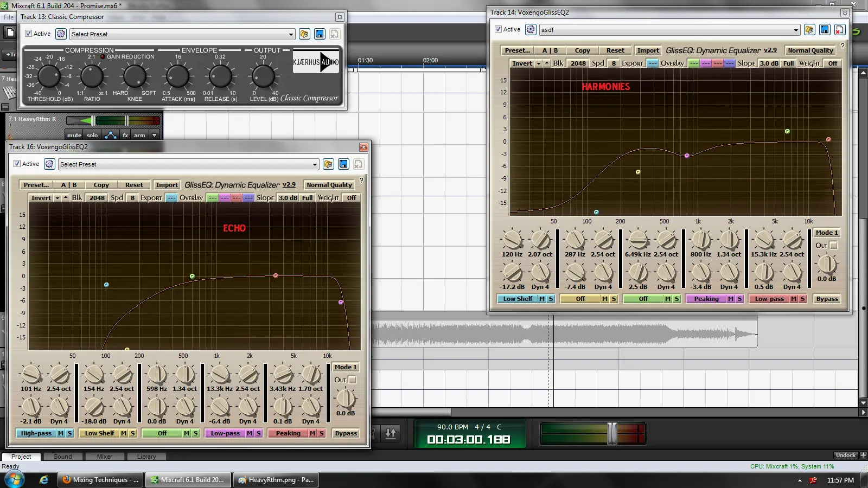Click the 00:03:00.188 time display

[x=469, y=439]
